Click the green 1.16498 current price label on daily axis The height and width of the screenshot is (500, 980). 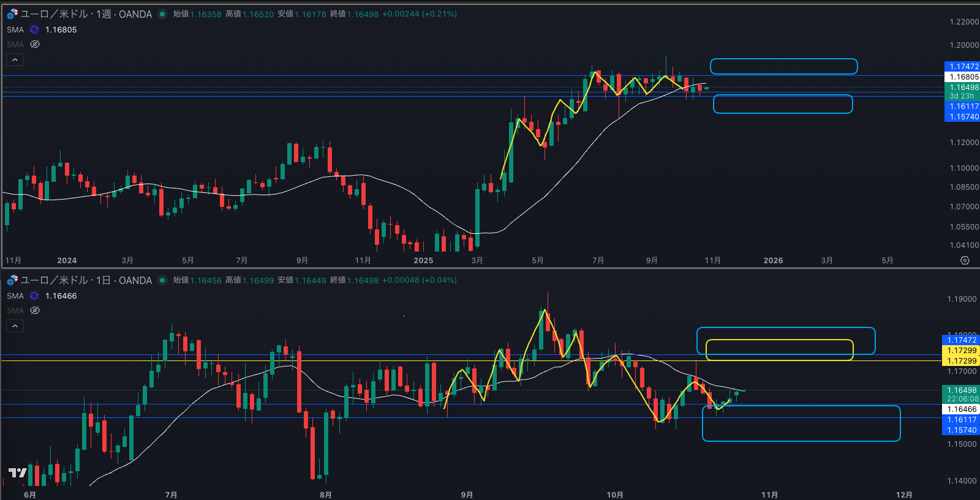[x=961, y=390]
